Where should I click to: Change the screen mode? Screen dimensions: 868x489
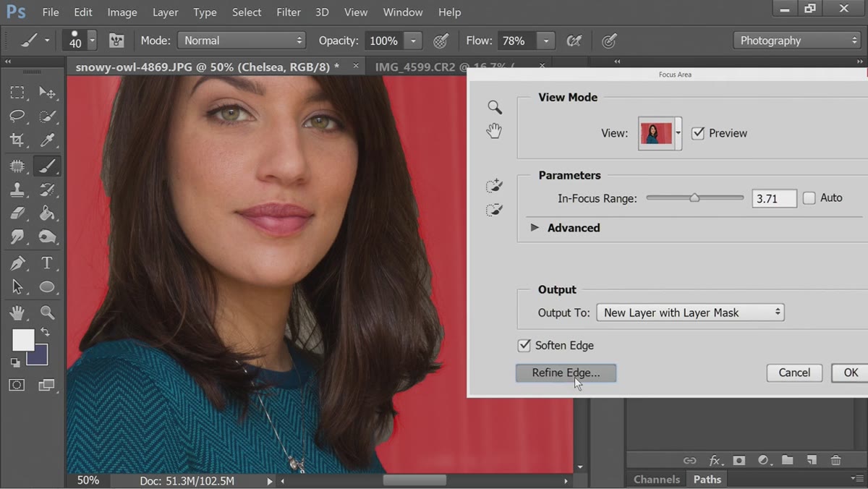click(47, 385)
